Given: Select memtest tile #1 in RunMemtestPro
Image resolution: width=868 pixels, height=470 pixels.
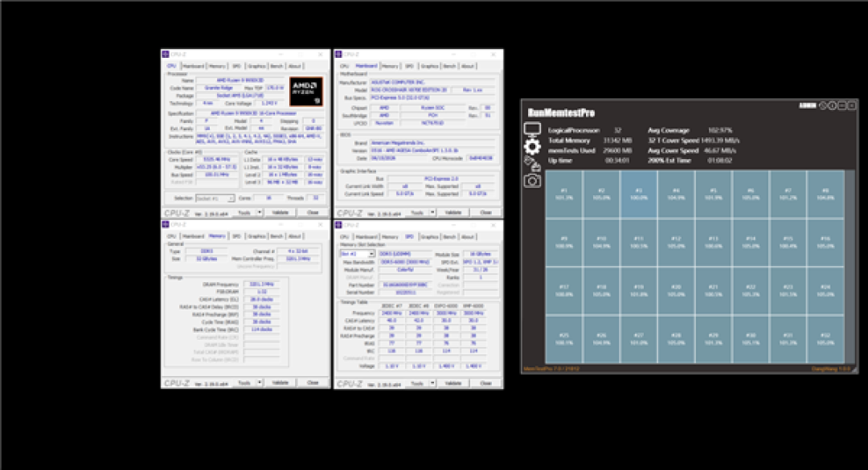Looking at the screenshot, I should tap(564, 194).
